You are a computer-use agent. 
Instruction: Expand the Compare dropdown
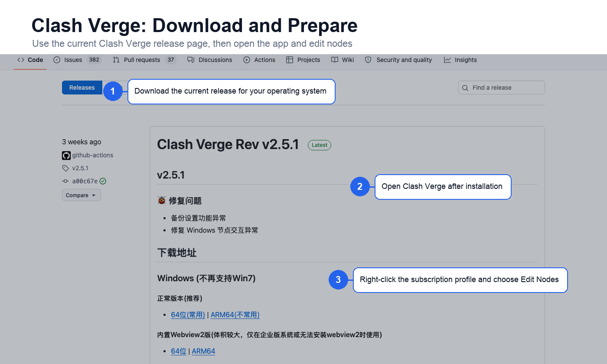tap(82, 195)
